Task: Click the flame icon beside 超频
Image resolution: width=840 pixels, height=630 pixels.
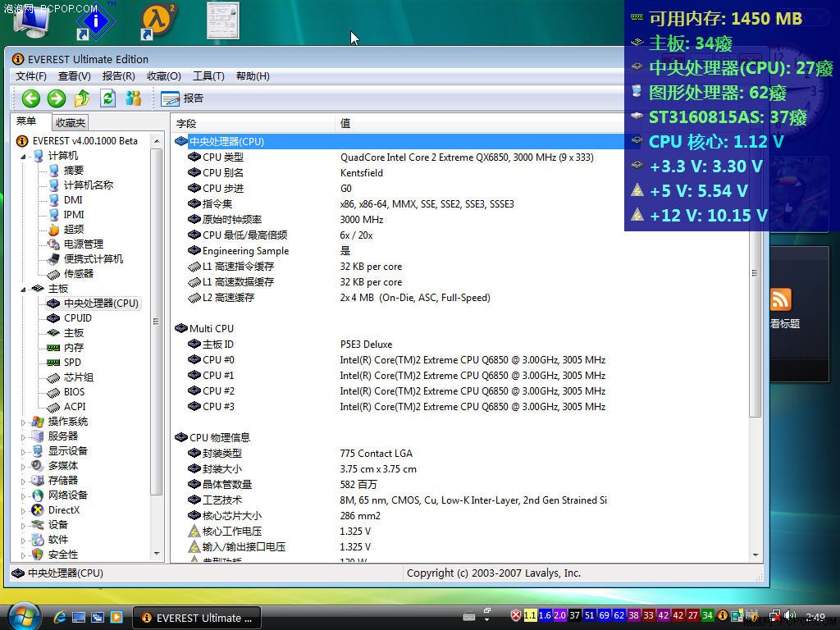Action: 53,230
